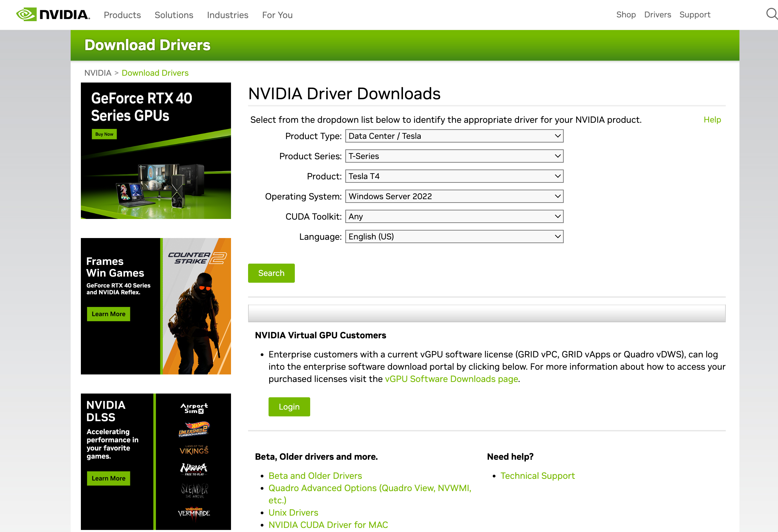
Task: Click the Airport Sim logo
Action: (x=194, y=408)
